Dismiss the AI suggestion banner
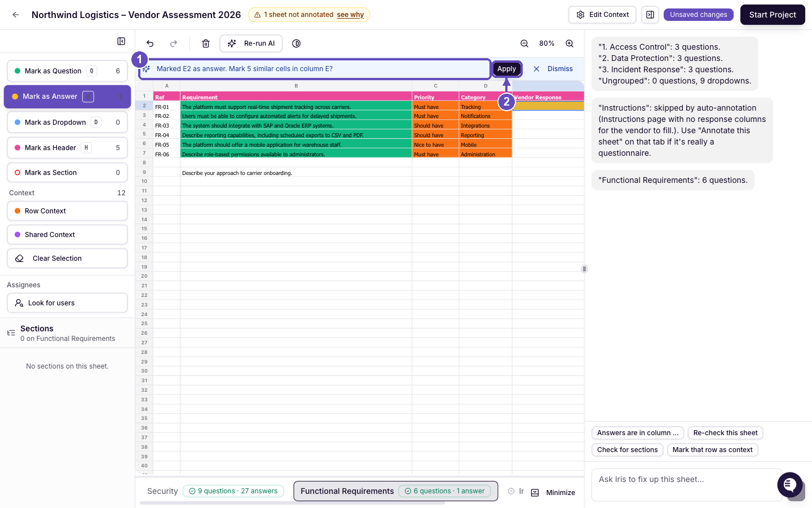The image size is (812, 508). [x=553, y=69]
